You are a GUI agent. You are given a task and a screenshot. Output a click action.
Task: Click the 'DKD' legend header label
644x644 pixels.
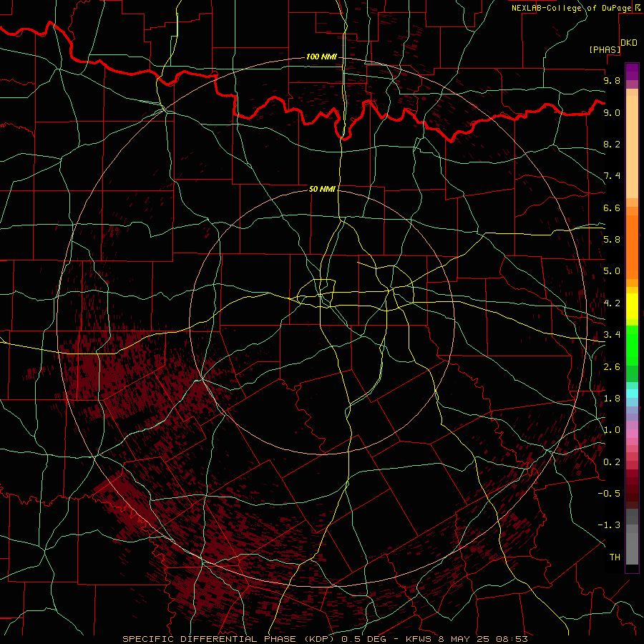pos(629,43)
